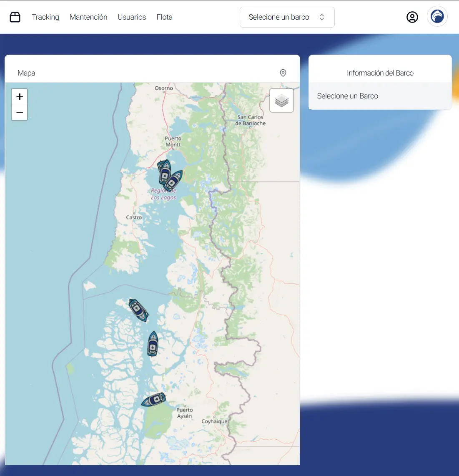Screen dimensions: 459x476
Task: Open the Usuarios page
Action: [132, 17]
